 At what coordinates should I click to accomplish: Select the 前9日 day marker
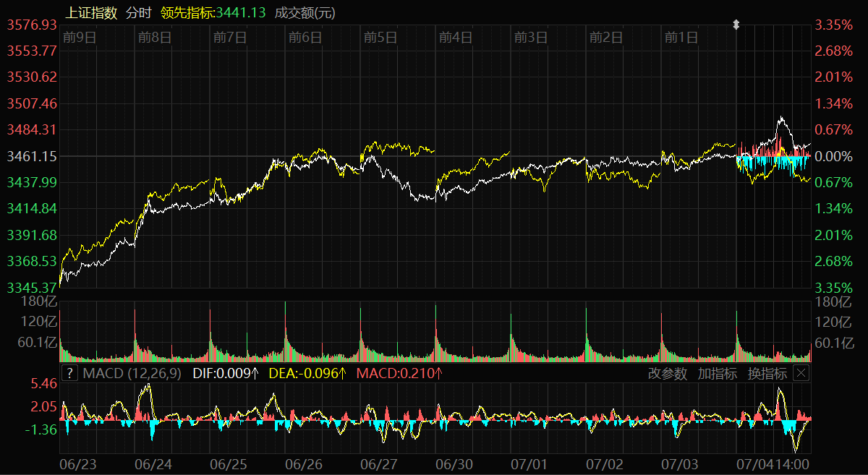(80, 38)
